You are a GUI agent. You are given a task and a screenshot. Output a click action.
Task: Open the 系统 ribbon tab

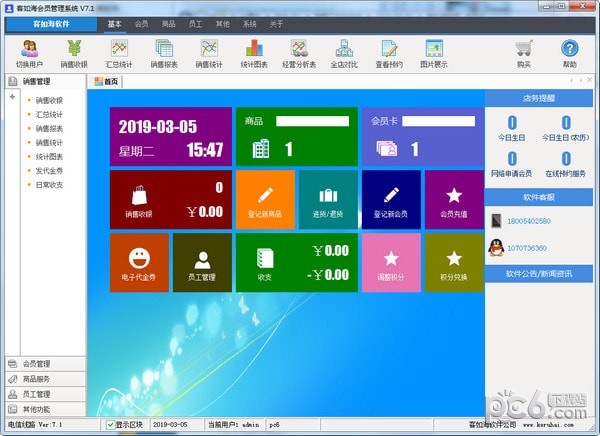tap(249, 22)
